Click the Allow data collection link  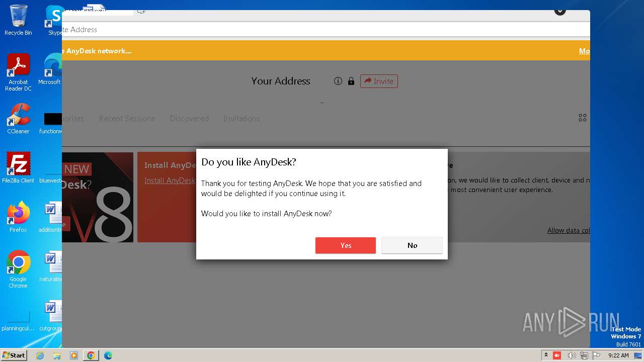tap(569, 230)
